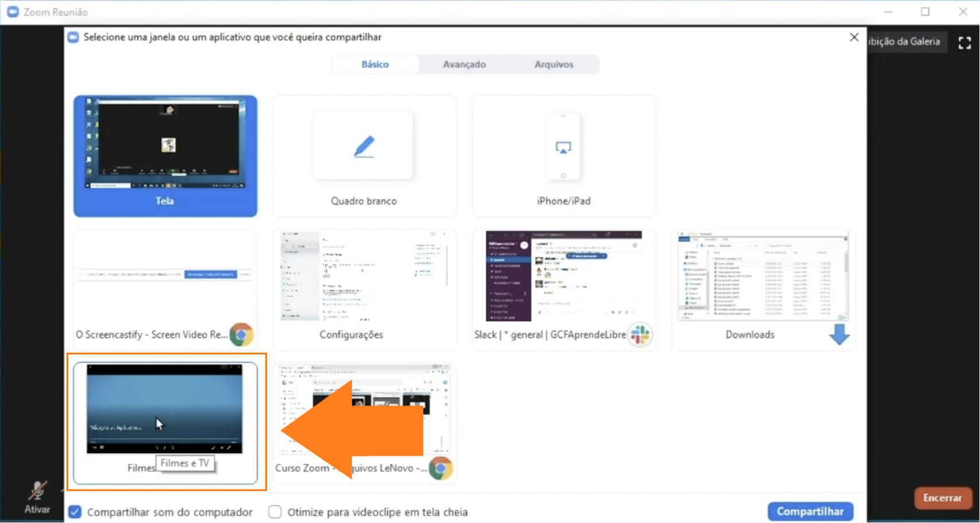Toggle fullscreen icon in meeting window
This screenshot has width=980, height=523.
[965, 42]
